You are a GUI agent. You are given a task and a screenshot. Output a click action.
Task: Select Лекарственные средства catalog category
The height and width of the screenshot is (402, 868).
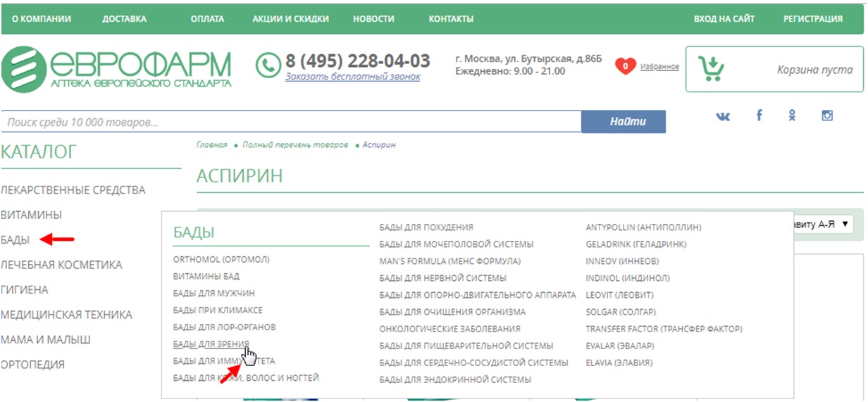click(73, 190)
